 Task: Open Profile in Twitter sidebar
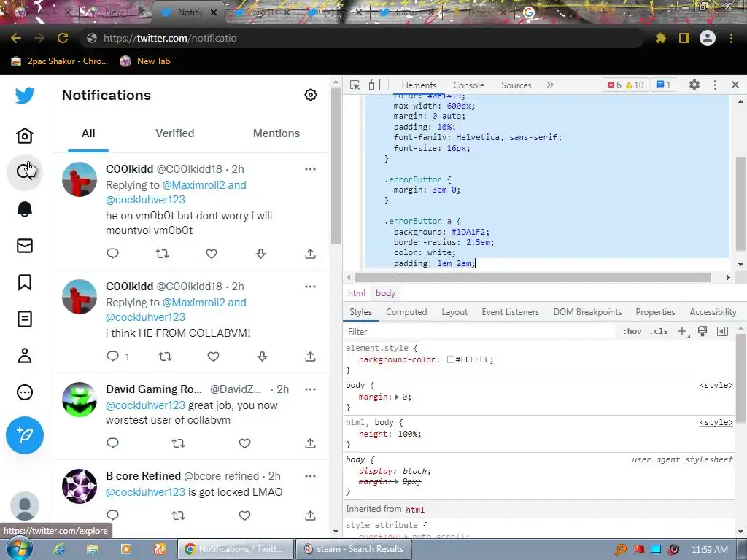click(25, 356)
